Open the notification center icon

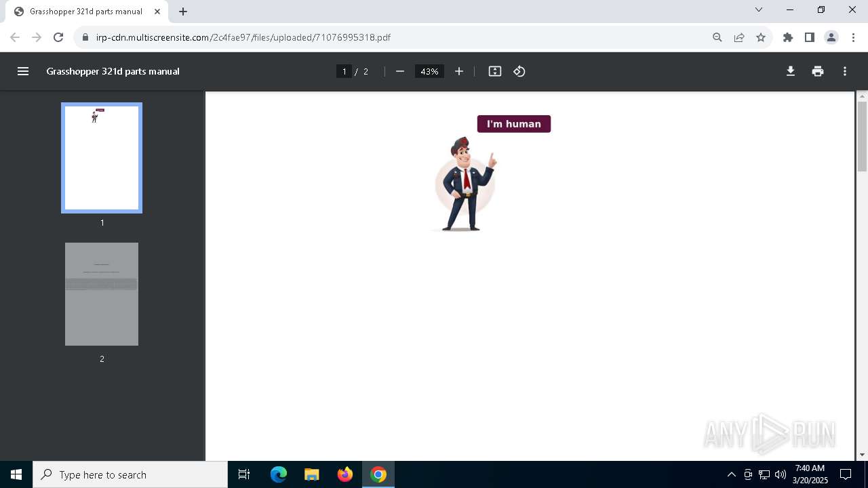[x=846, y=474]
